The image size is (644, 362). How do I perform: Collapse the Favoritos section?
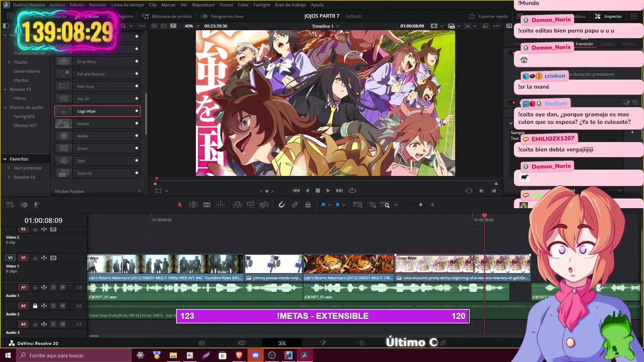pos(5,159)
